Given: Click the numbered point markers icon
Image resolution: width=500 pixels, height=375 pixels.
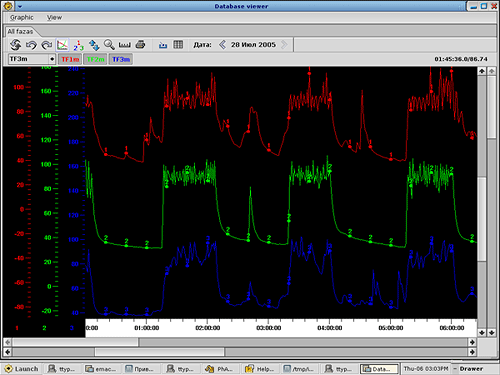Looking at the screenshot, I should click(78, 45).
